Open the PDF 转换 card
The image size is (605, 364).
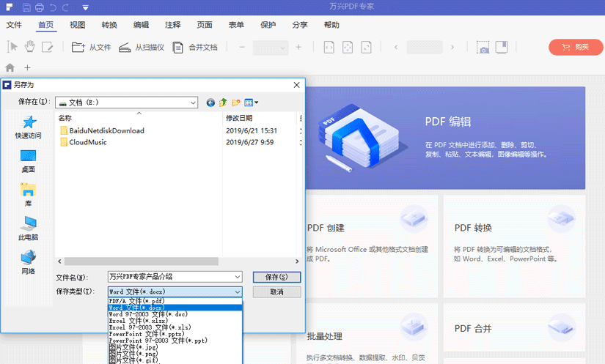tap(514, 246)
